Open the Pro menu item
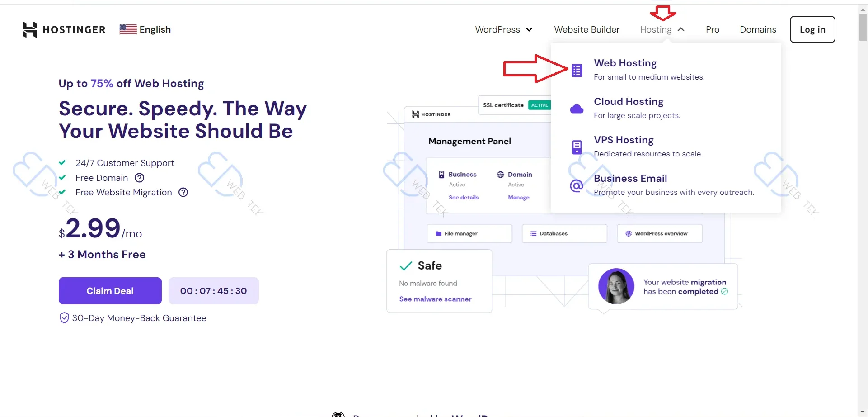This screenshot has width=868, height=417. [713, 29]
